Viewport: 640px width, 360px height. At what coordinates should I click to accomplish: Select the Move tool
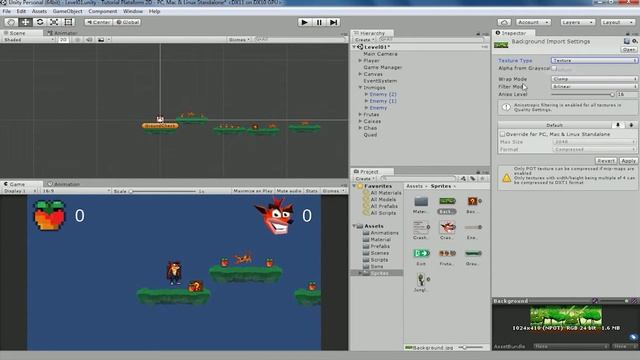coord(25,22)
